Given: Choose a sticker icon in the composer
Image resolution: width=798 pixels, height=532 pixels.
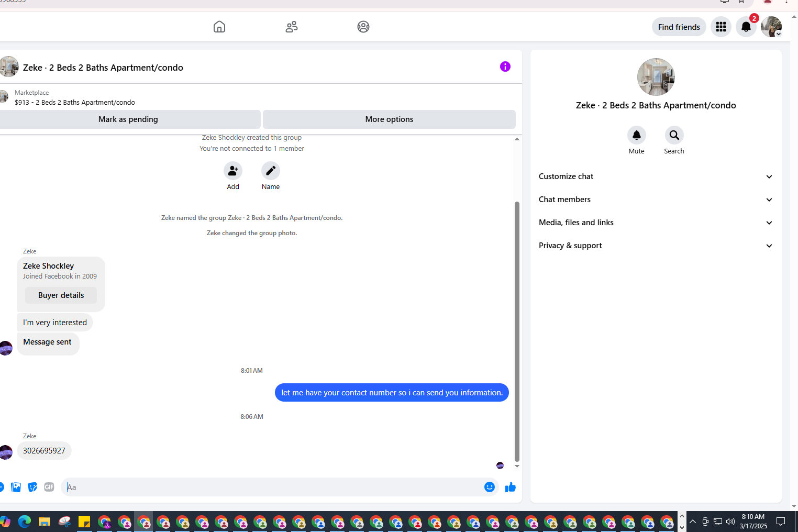Looking at the screenshot, I should point(32,487).
